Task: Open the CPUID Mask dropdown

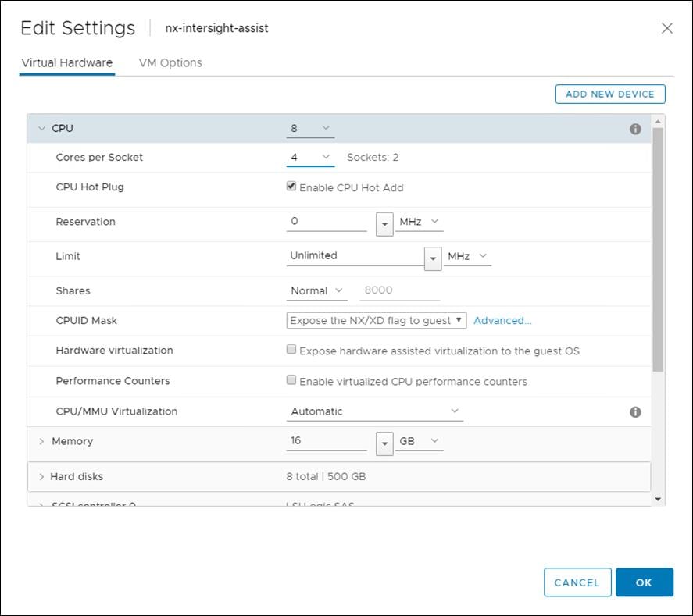Action: tap(374, 319)
